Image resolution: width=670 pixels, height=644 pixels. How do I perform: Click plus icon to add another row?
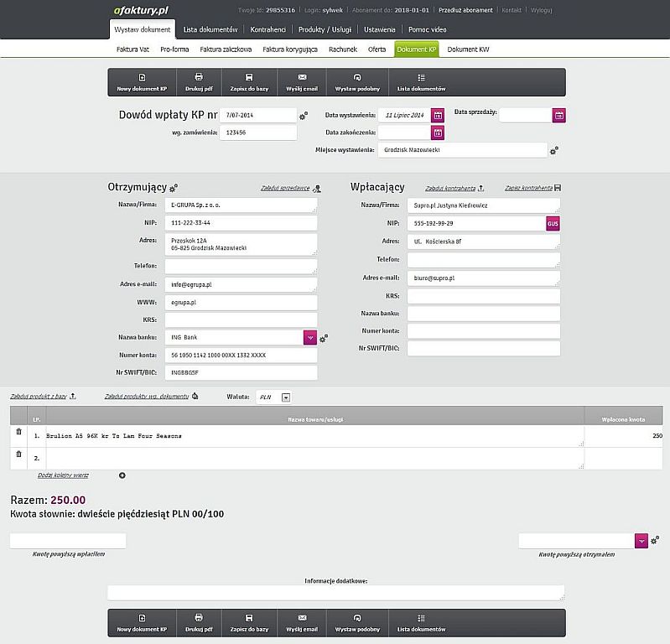point(122,475)
